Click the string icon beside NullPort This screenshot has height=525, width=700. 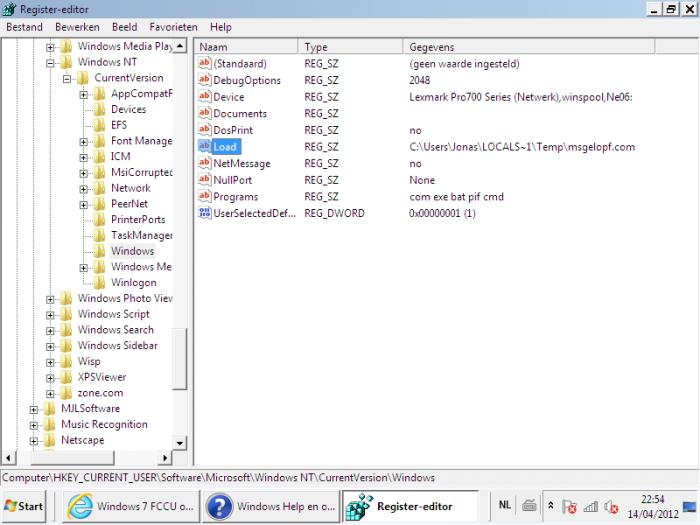(x=204, y=179)
